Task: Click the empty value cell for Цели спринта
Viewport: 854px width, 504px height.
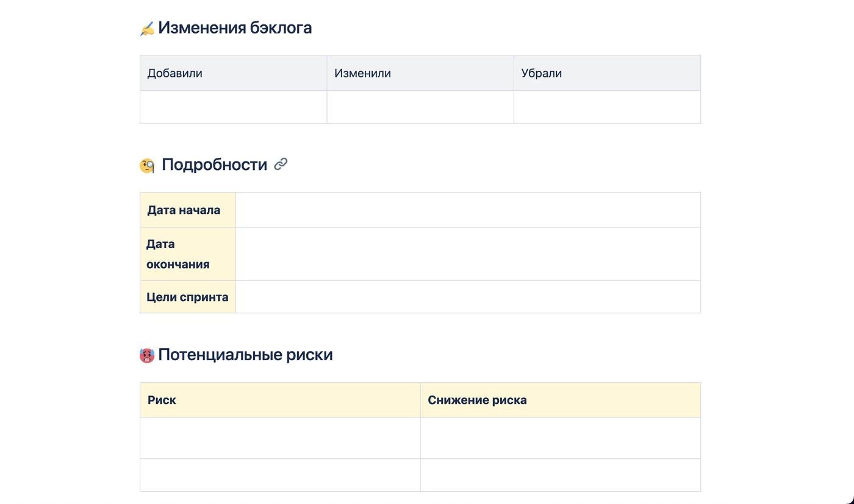Action: coord(468,297)
